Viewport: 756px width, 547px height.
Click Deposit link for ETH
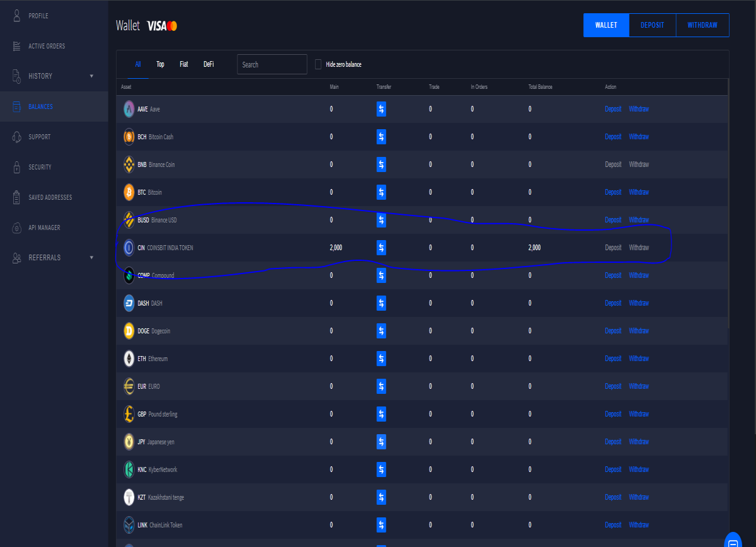coord(613,359)
